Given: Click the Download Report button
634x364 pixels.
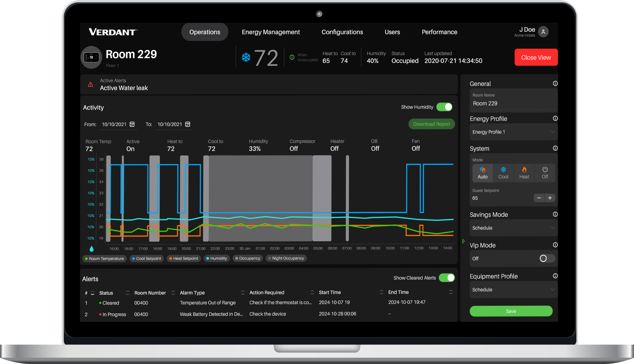Looking at the screenshot, I should pyautogui.click(x=431, y=124).
